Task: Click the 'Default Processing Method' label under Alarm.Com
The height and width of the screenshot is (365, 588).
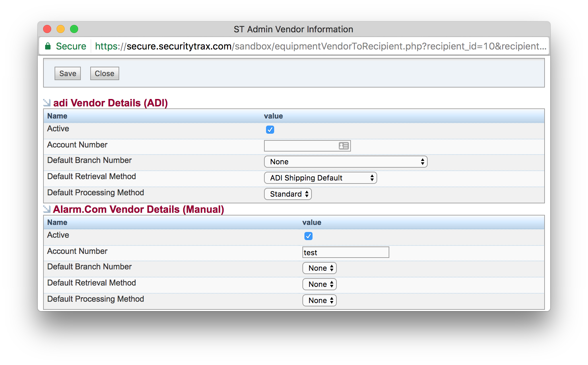Action: [x=96, y=299]
